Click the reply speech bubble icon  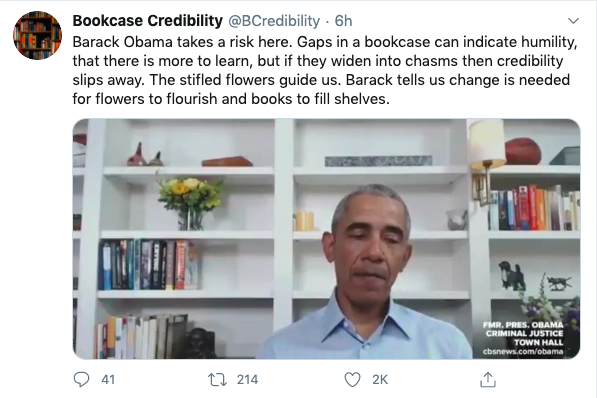81,379
